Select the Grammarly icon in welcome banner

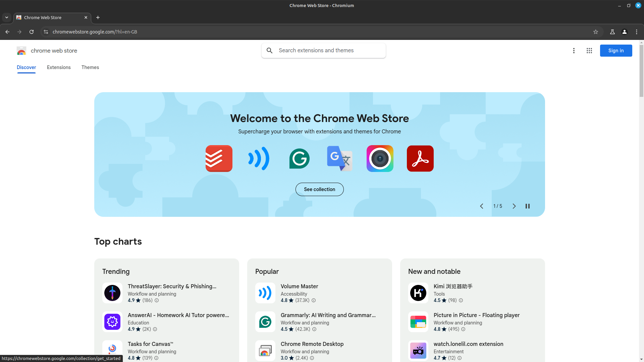(x=299, y=159)
